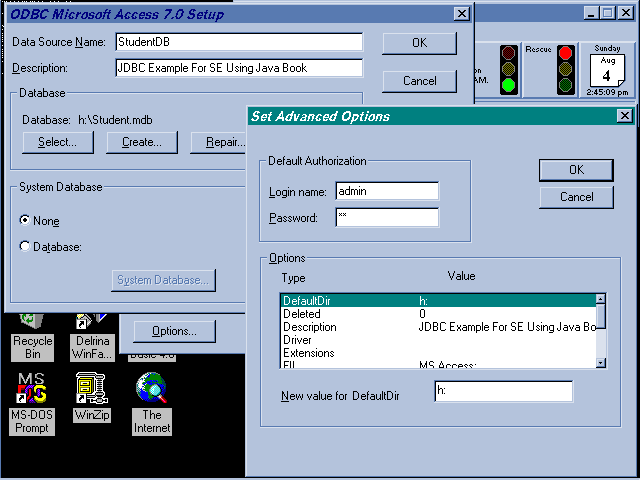Open the Recycle Bin desktop icon
This screenshot has width=640, height=480.
pos(32,337)
